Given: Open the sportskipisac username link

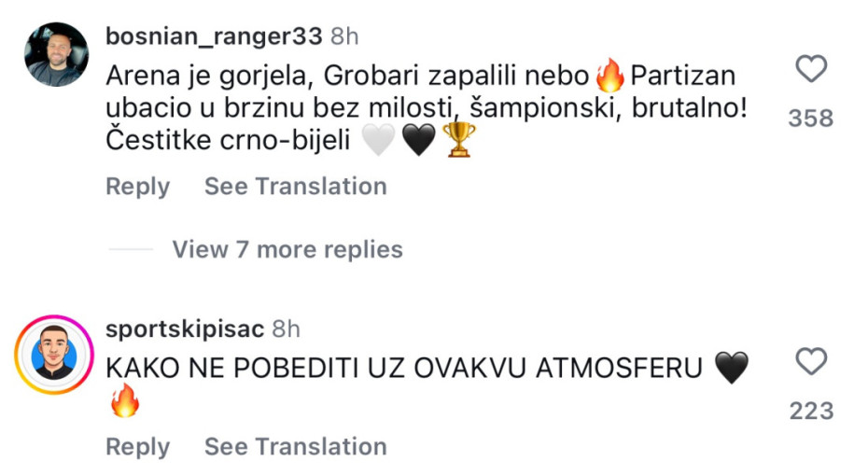Looking at the screenshot, I should click(x=184, y=329).
